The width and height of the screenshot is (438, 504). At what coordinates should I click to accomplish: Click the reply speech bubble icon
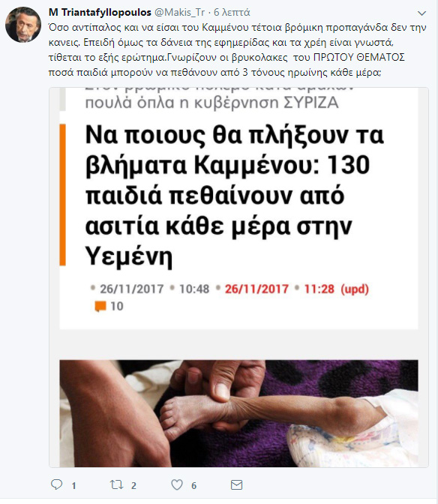click(x=56, y=484)
